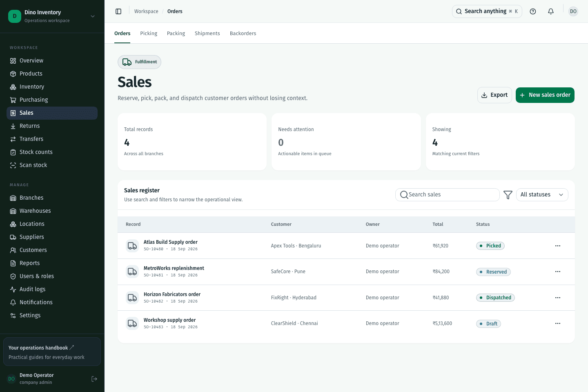Click the Picked status badge
This screenshot has width=588, height=392.
[490, 246]
